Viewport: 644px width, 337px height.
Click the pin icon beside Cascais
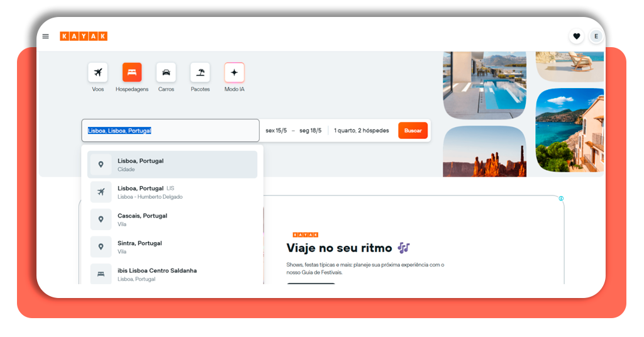point(101,219)
